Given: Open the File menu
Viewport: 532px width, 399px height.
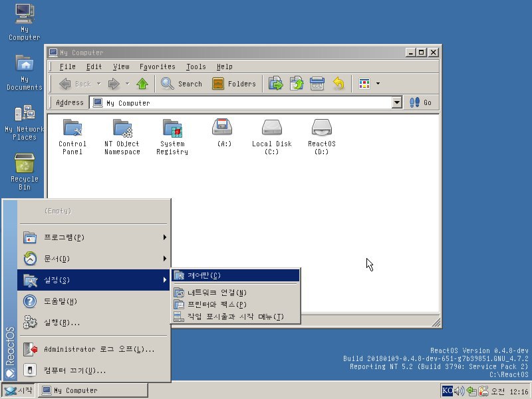Looking at the screenshot, I should (x=68, y=66).
